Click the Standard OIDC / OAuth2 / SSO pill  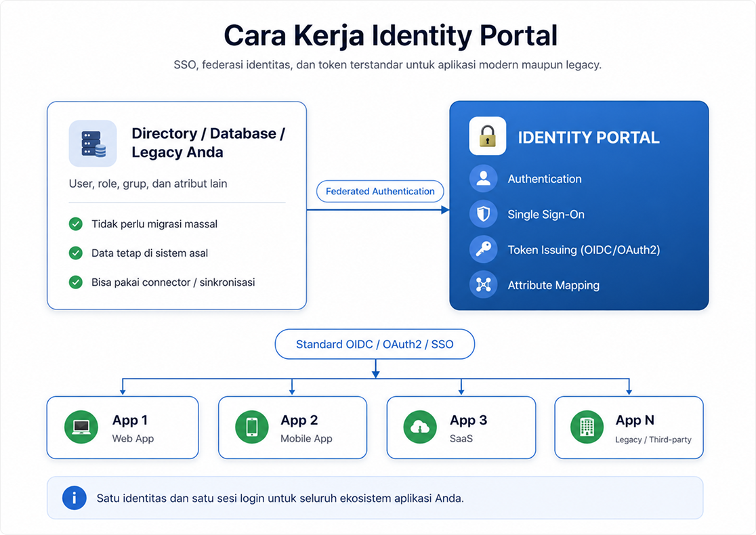coord(375,344)
